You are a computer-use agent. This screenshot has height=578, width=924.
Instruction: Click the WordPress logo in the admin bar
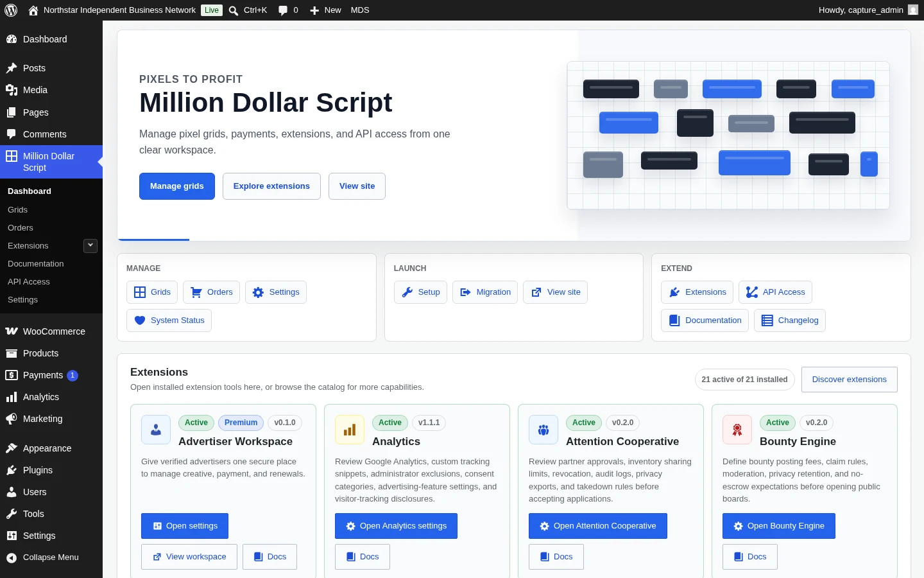click(11, 10)
